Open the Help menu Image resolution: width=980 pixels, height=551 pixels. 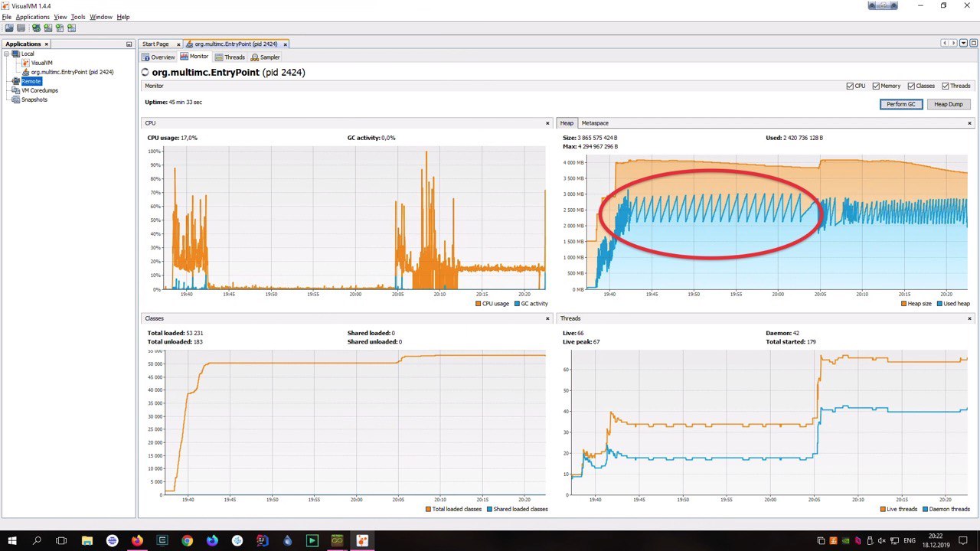point(123,17)
